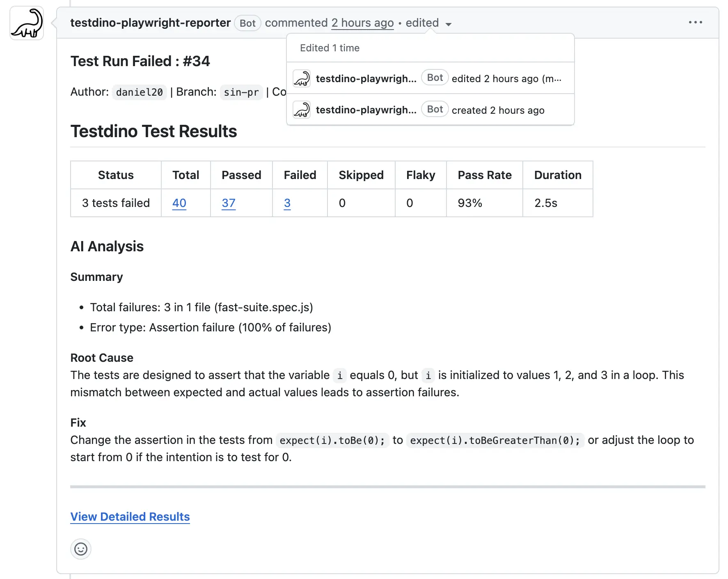The width and height of the screenshot is (728, 579).
Task: Add a reaction with the smiley icon
Action: 81,549
